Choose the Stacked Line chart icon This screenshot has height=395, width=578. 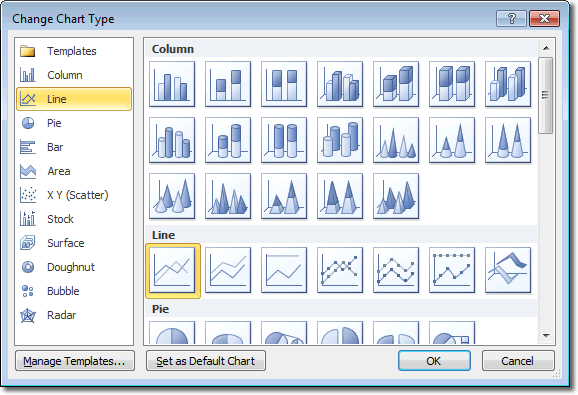228,270
